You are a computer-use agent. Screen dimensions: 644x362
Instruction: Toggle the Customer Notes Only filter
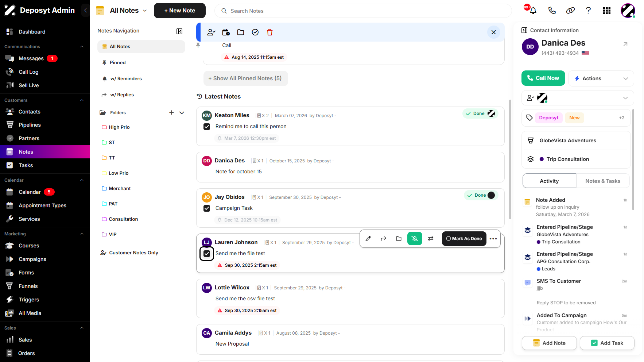coord(129,253)
